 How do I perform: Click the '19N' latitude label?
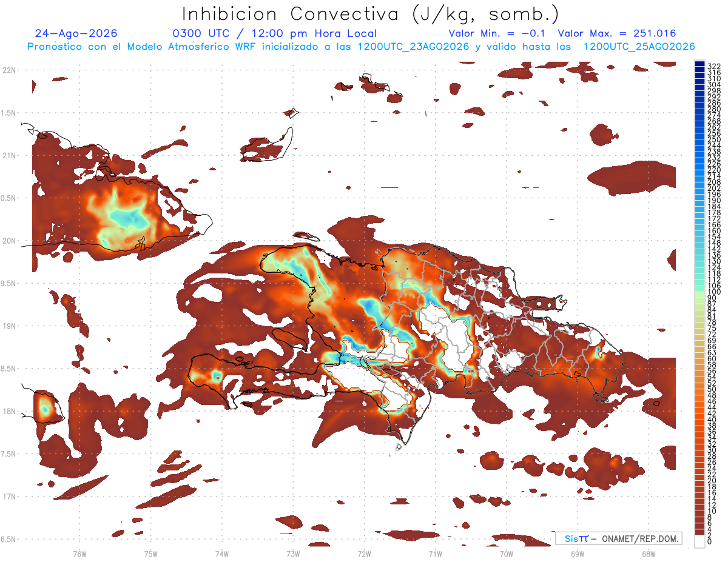point(9,326)
